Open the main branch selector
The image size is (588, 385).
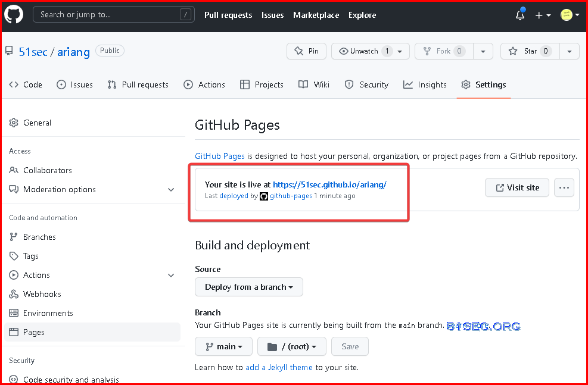click(x=224, y=347)
